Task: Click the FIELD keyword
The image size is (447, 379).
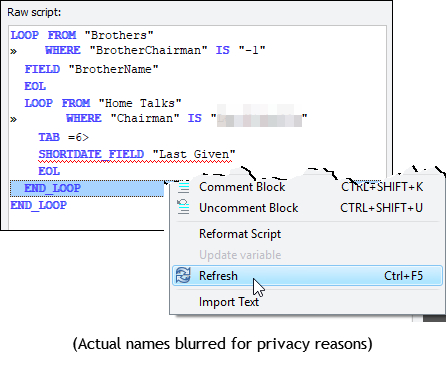Action: click(42, 69)
